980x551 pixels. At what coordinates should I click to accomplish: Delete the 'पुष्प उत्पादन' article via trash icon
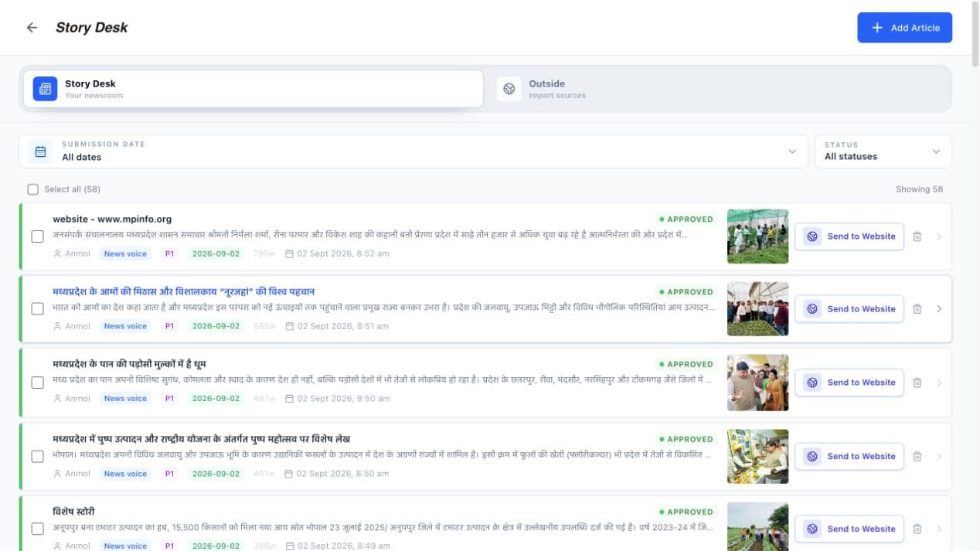917,456
